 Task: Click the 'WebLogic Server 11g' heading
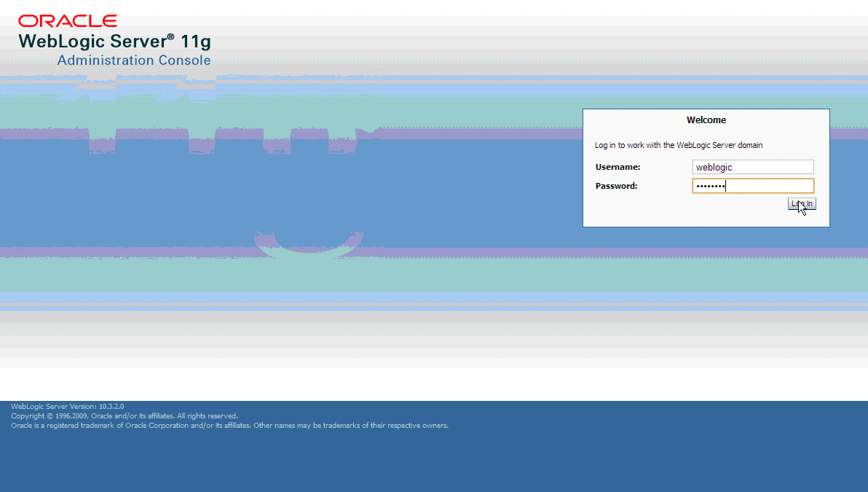pos(114,42)
